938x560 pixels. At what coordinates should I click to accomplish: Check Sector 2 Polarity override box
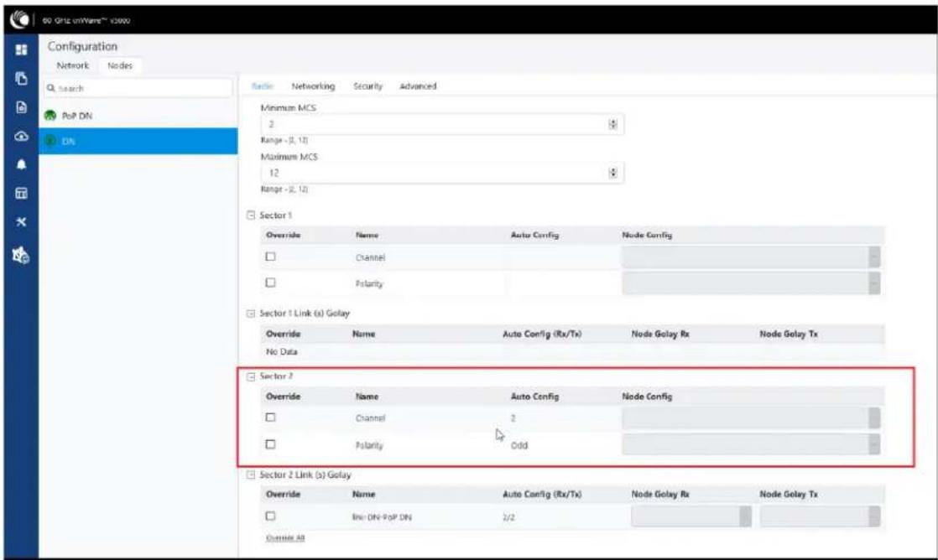click(270, 444)
